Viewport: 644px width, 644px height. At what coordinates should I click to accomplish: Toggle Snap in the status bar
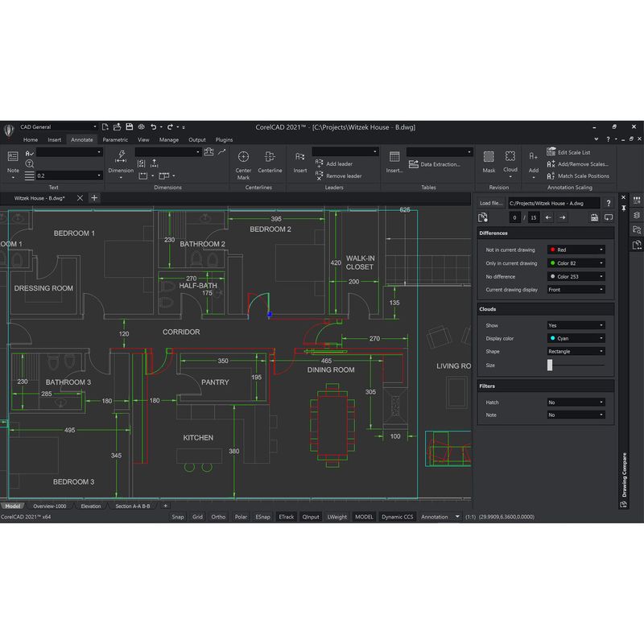[177, 517]
